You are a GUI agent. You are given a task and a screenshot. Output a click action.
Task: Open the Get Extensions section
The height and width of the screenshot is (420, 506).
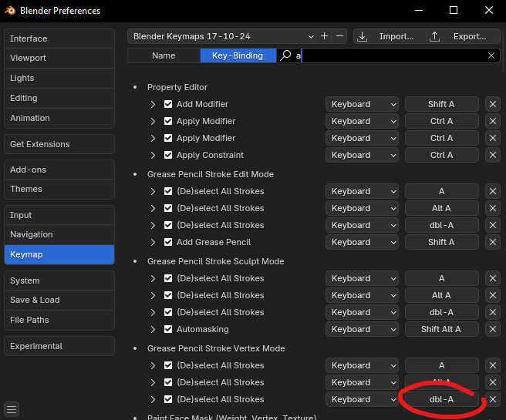[59, 144]
